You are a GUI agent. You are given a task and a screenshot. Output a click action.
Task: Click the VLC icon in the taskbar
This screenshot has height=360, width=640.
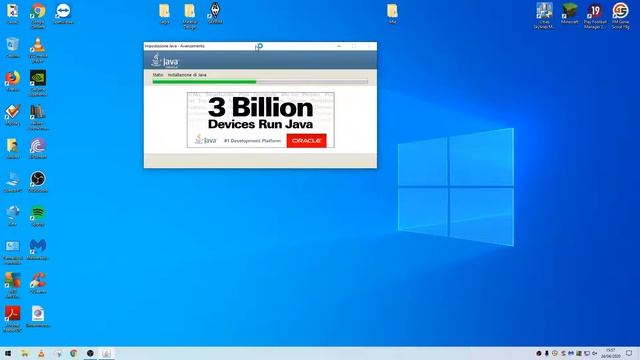pos(41,353)
